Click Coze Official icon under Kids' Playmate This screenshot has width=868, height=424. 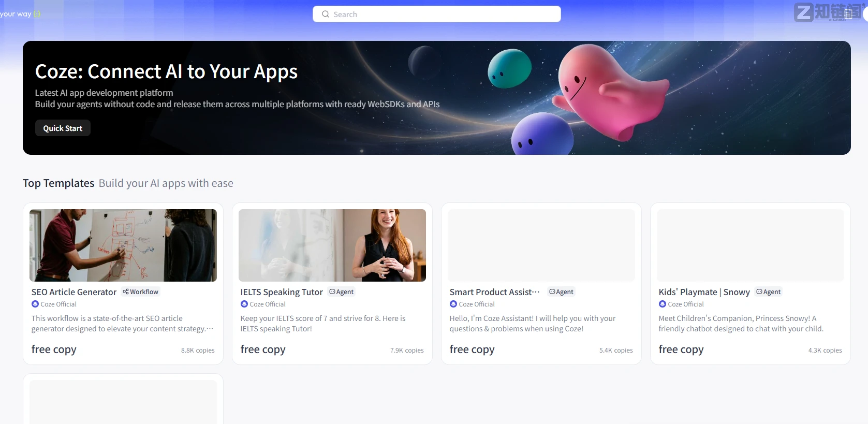click(x=663, y=304)
